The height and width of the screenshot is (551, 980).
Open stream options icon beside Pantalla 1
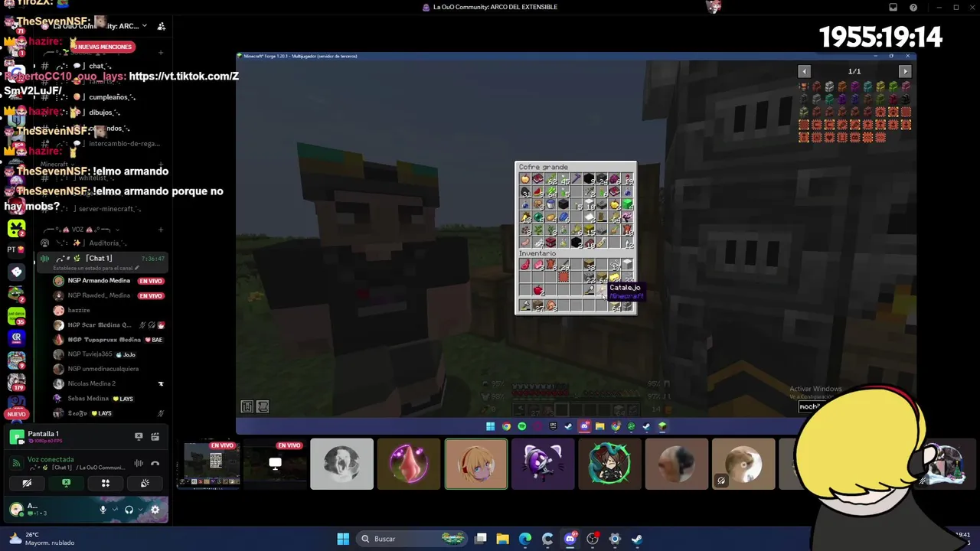(x=155, y=436)
